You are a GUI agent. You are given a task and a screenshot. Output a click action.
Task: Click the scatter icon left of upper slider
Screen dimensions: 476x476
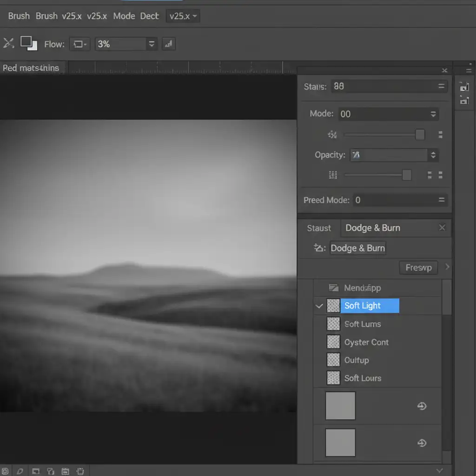(332, 135)
